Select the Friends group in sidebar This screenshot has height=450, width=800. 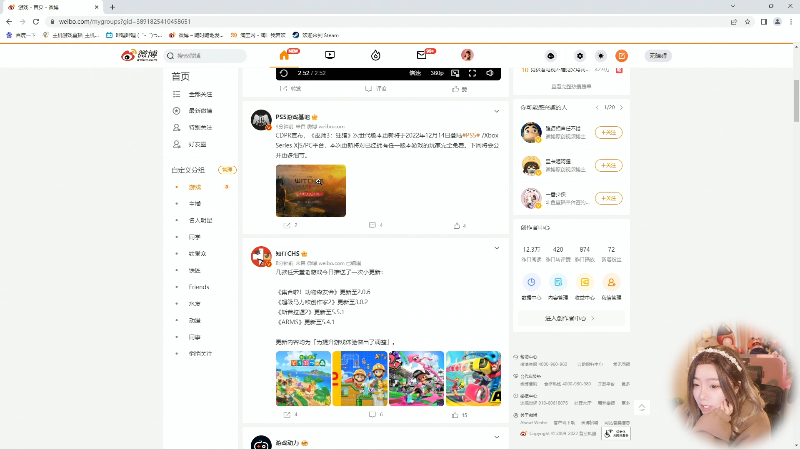(201, 287)
